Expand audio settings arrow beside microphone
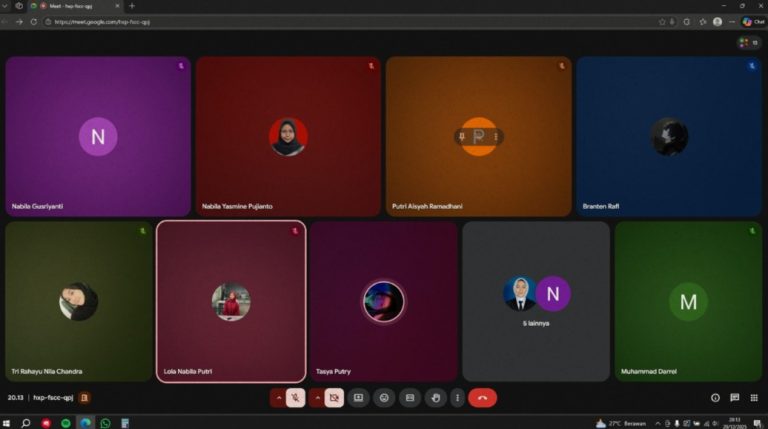 tap(278, 398)
